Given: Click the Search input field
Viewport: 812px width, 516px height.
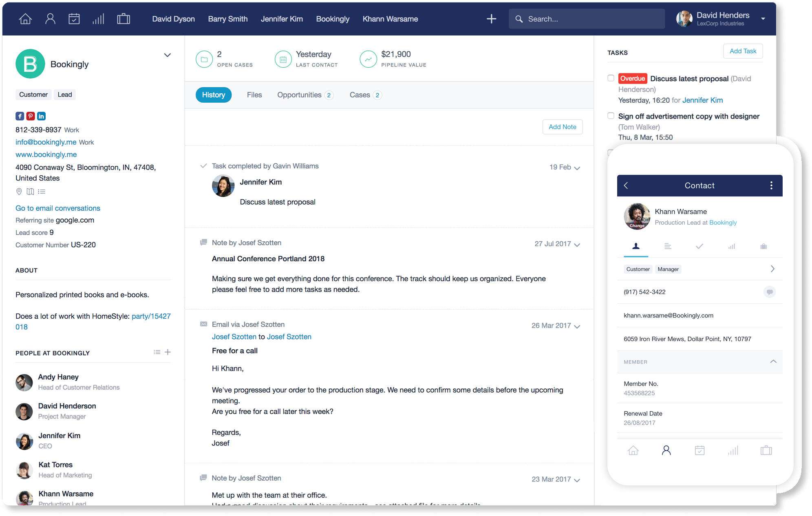Looking at the screenshot, I should coord(587,19).
